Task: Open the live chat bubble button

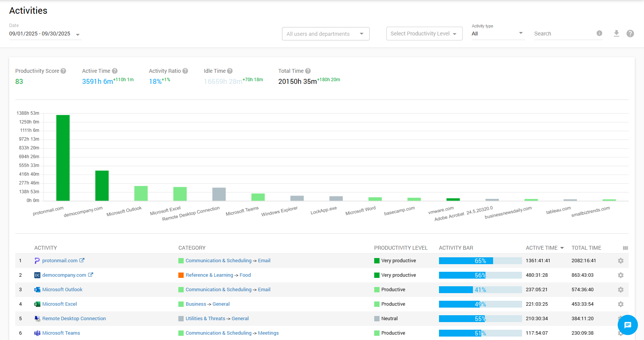Action: [x=627, y=325]
